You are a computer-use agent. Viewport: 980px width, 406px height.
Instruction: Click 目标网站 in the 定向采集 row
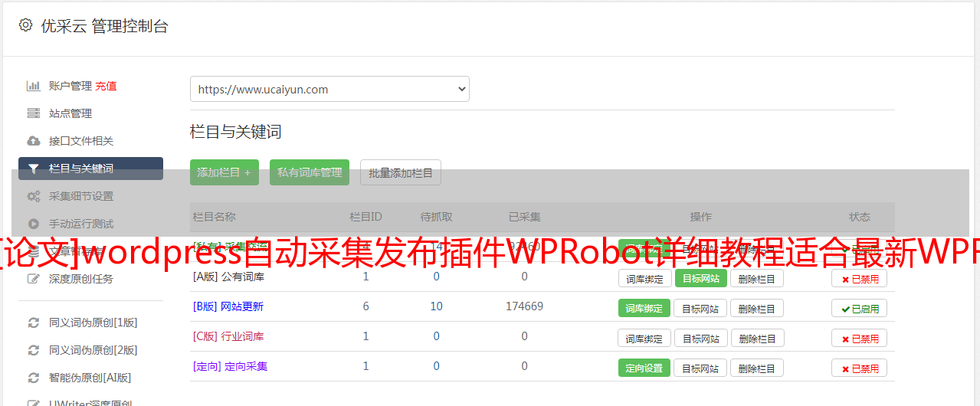(x=700, y=368)
